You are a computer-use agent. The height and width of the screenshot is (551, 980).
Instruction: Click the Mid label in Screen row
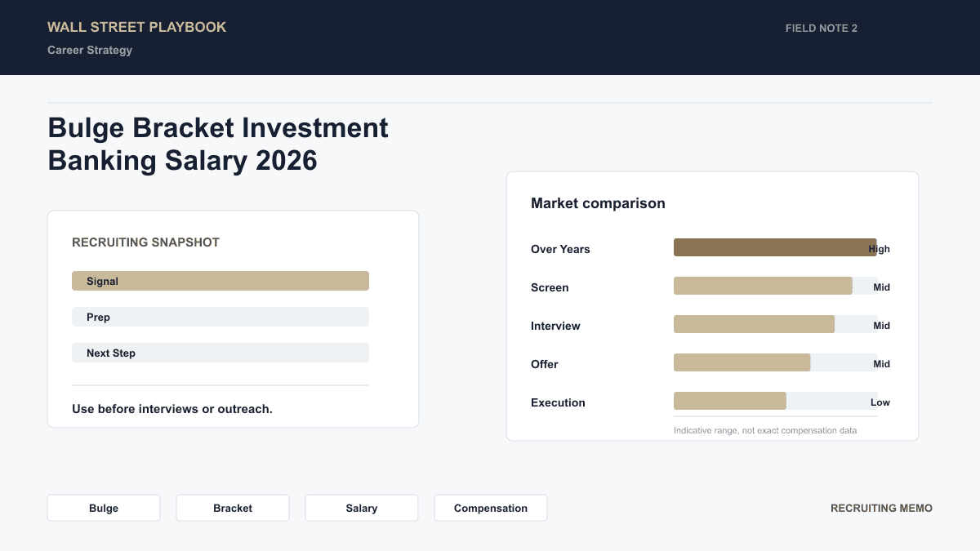tap(882, 287)
